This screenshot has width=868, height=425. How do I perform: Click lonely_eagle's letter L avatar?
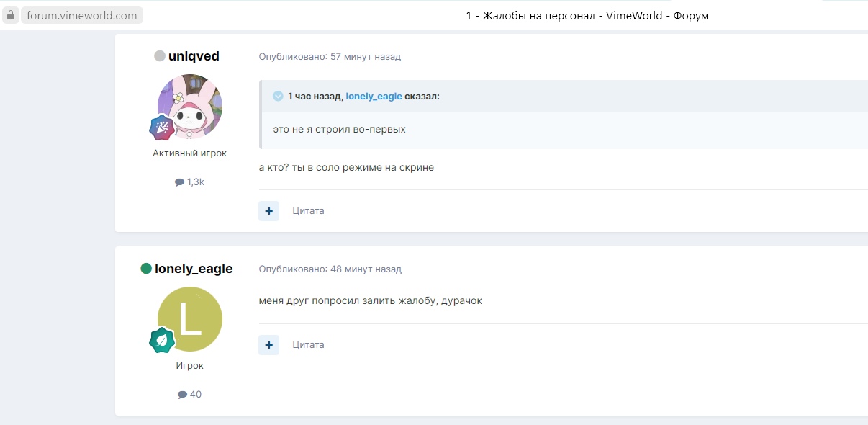190,319
